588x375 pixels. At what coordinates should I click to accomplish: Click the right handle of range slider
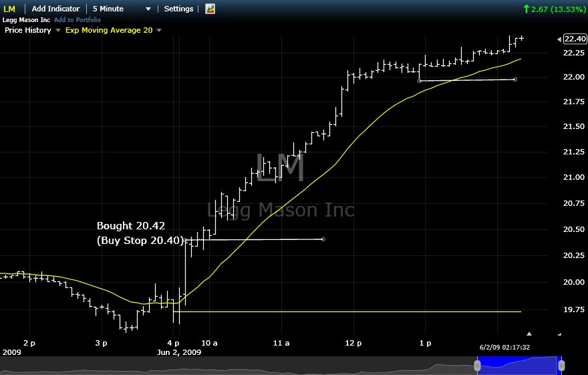click(561, 365)
